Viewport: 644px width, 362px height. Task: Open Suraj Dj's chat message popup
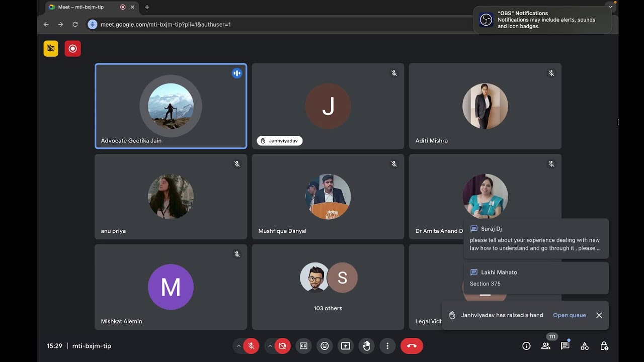tap(536, 239)
